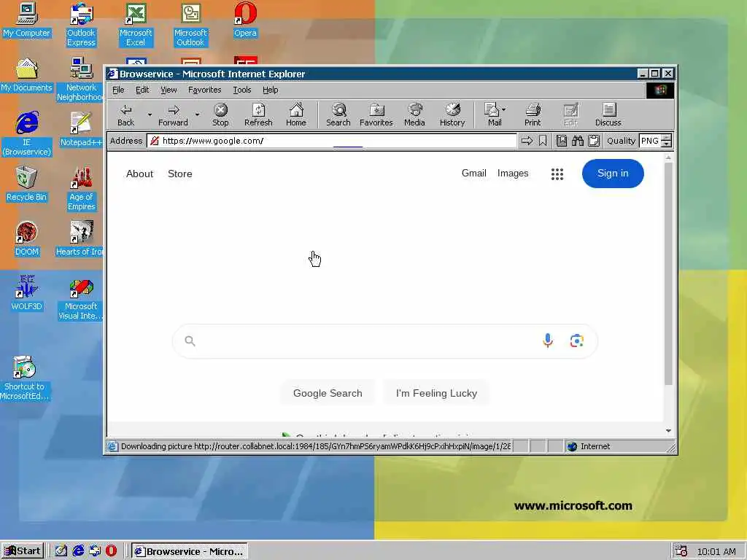The height and width of the screenshot is (560, 747).
Task: Select the Recycle Bin desktop icon
Action: 27,184
